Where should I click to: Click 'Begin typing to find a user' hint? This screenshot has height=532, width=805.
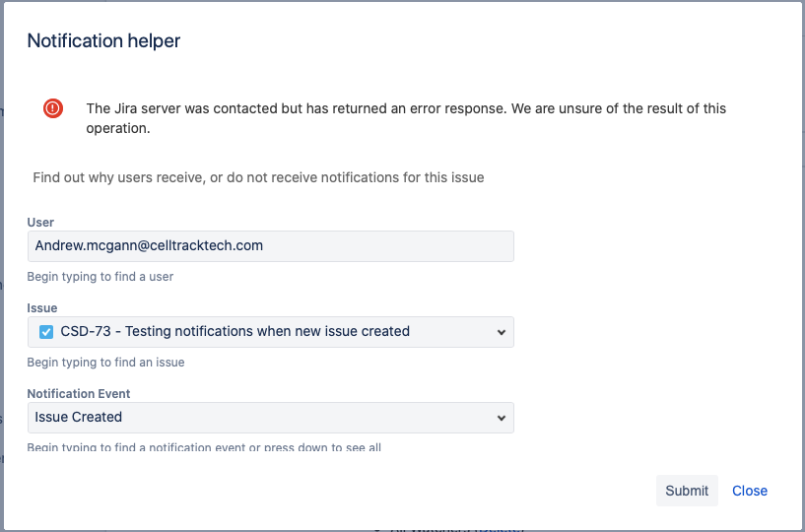tap(101, 276)
